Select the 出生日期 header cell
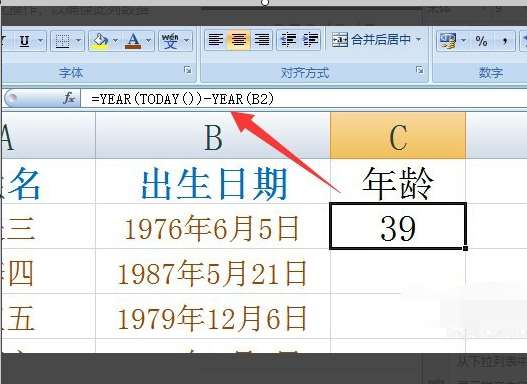The image size is (527, 384). coord(213,181)
